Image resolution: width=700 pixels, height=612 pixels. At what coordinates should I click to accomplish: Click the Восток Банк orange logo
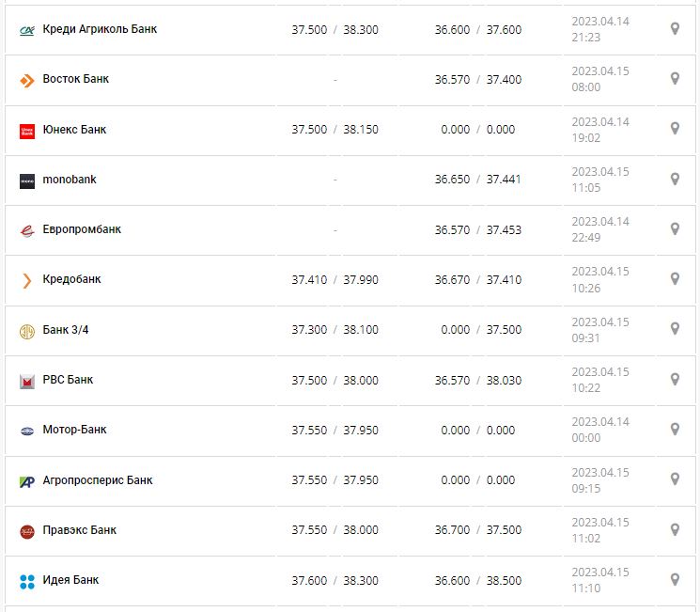(26, 80)
